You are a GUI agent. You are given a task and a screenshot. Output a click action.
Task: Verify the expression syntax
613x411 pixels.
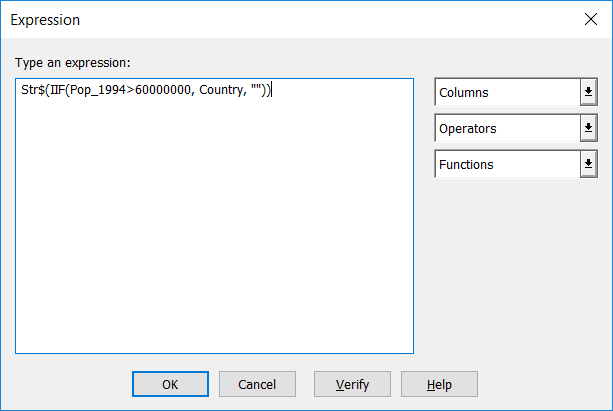click(351, 384)
